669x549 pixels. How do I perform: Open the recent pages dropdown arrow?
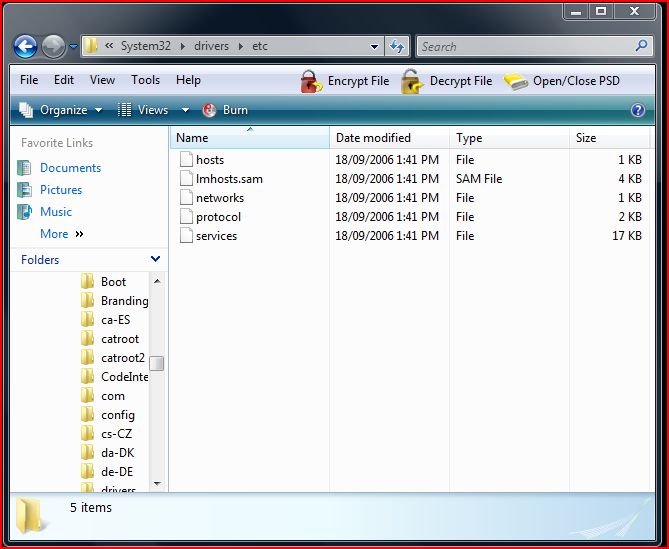tap(73, 46)
